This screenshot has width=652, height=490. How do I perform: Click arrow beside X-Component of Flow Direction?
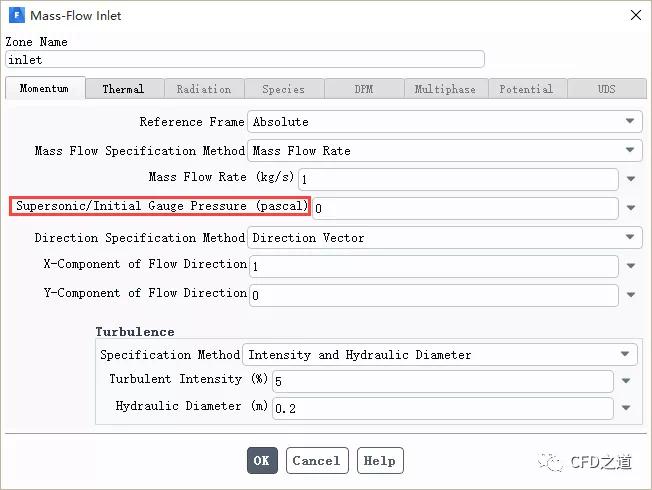(x=631, y=266)
